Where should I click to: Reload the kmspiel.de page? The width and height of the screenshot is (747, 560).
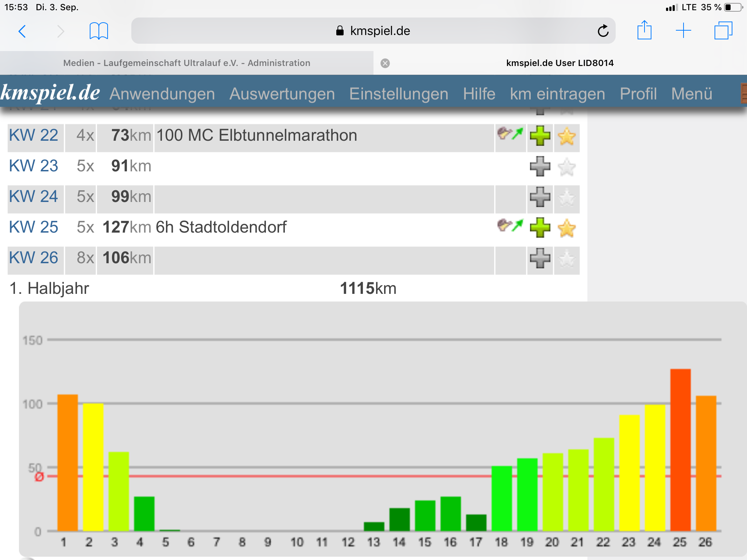[603, 31]
